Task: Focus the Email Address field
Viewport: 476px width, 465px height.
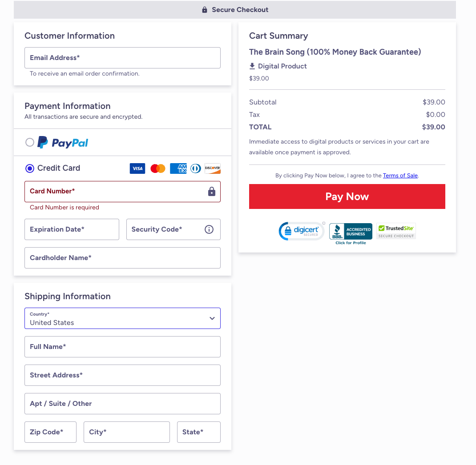Action: (122, 58)
